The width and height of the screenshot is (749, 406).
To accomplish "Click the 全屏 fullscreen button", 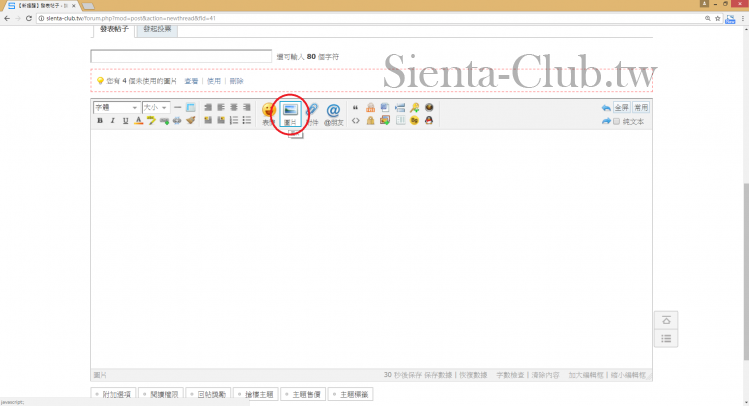I will pos(621,107).
